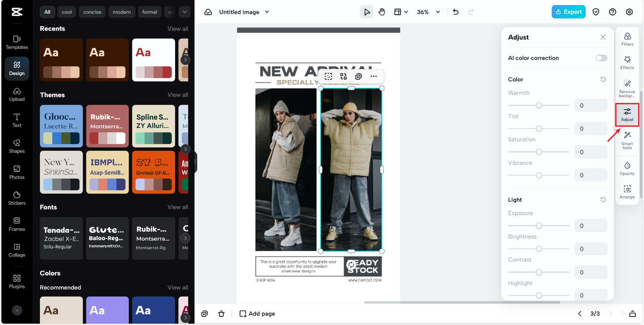Close the Adjust panel
Screen dimensions: 644x325
tap(603, 37)
